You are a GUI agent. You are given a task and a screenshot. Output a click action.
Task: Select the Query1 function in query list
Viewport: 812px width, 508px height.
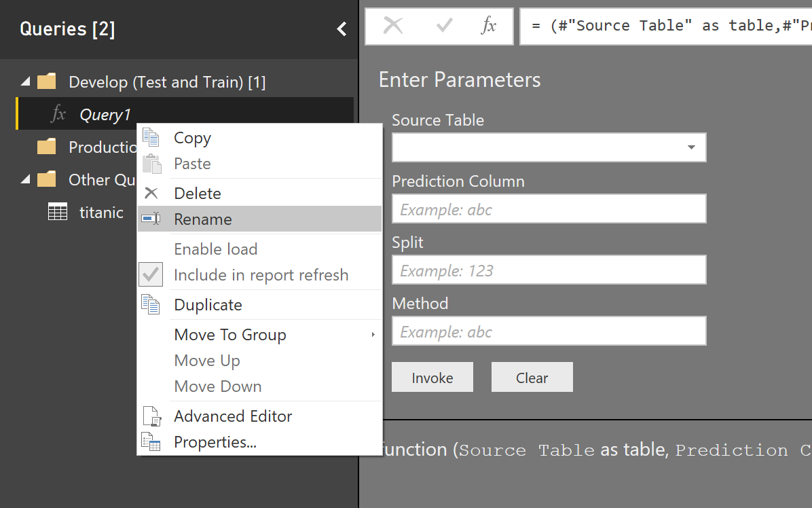pyautogui.click(x=105, y=115)
